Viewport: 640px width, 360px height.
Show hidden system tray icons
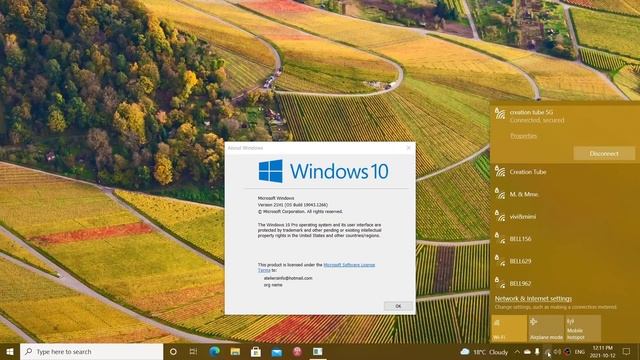point(517,352)
